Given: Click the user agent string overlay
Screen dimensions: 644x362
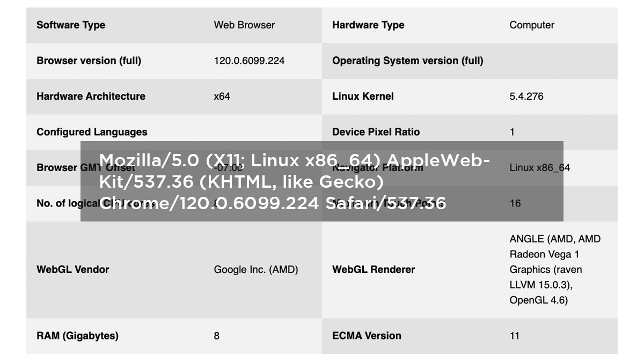Looking at the screenshot, I should click(x=322, y=181).
